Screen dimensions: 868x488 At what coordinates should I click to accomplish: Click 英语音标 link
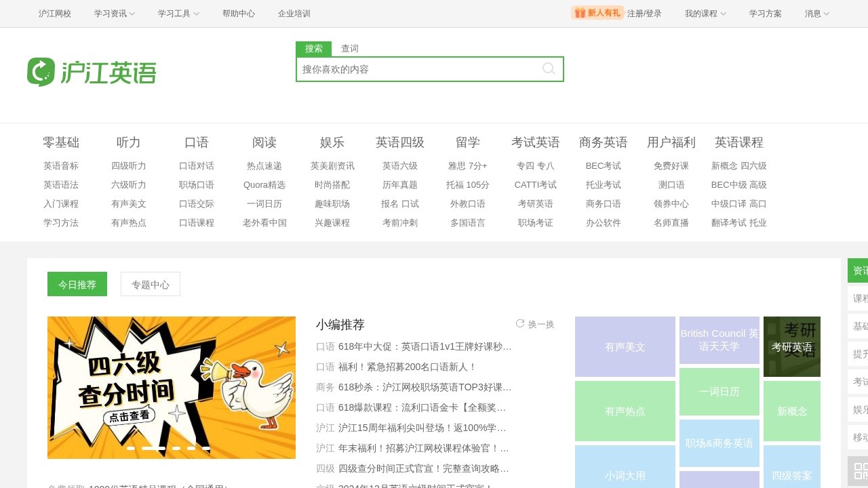click(61, 165)
